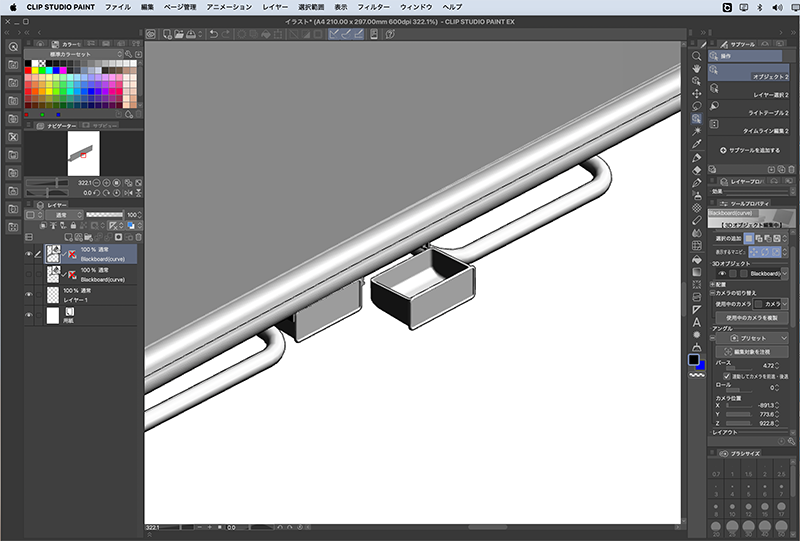Open the アニメーション menu

pos(227,7)
